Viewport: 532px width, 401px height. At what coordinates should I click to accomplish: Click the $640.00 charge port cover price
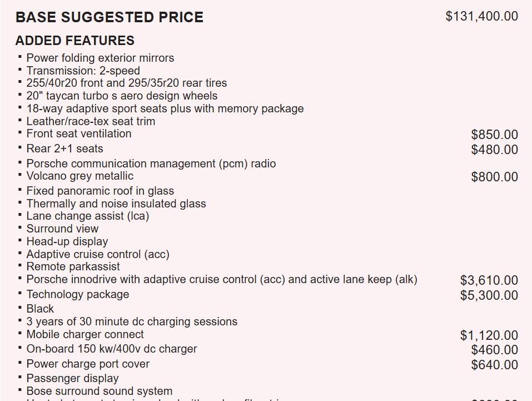(494, 365)
